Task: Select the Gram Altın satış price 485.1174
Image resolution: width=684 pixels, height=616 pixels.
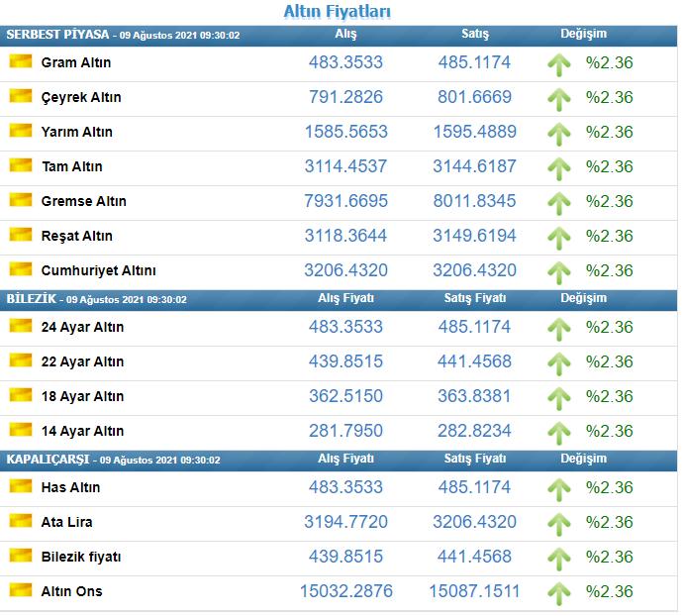Action: click(x=474, y=62)
